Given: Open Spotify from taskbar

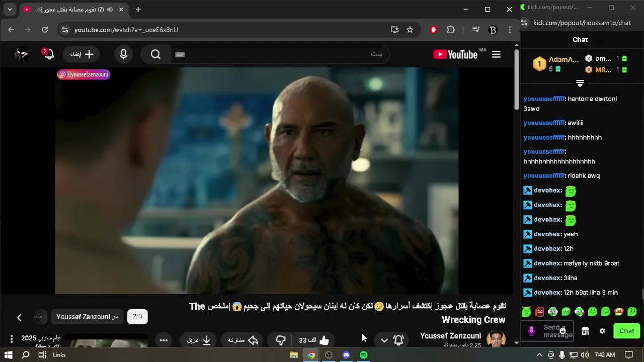Looking at the screenshot, I should (363, 355).
